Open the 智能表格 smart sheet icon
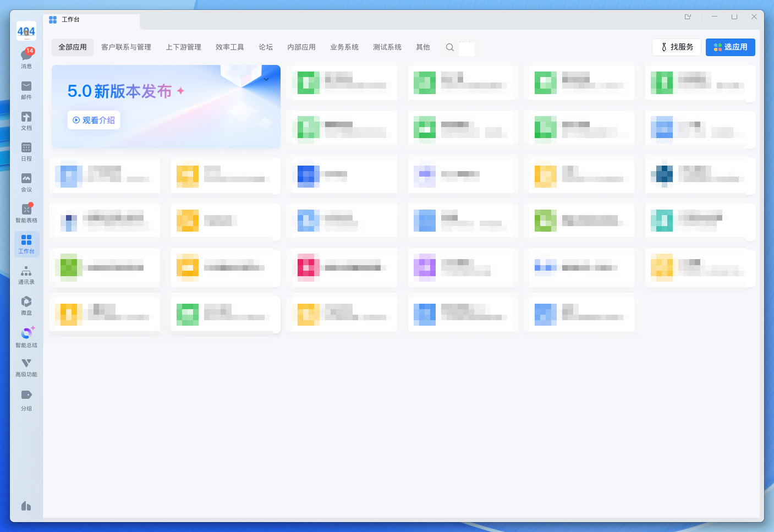The width and height of the screenshot is (774, 532). [x=26, y=213]
